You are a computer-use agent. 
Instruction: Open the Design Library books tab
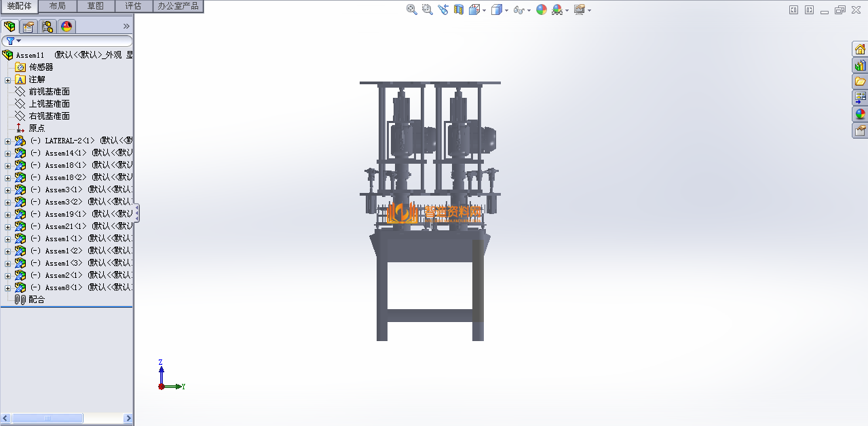[x=860, y=65]
